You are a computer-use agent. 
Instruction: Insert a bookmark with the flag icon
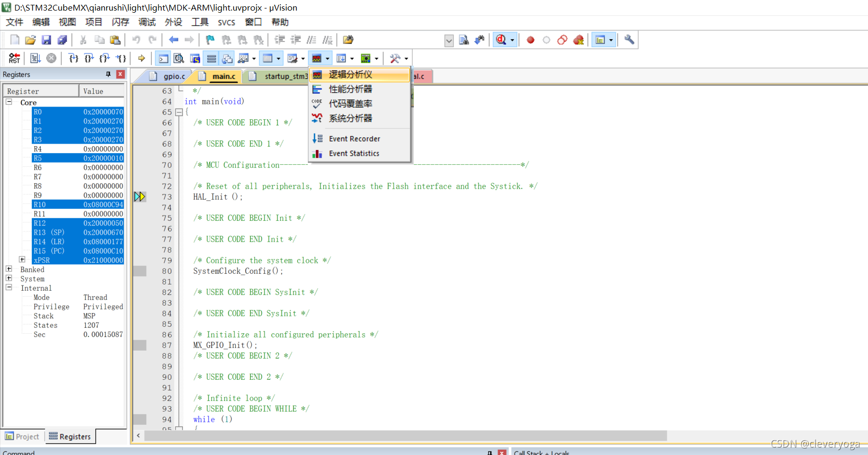click(x=210, y=40)
